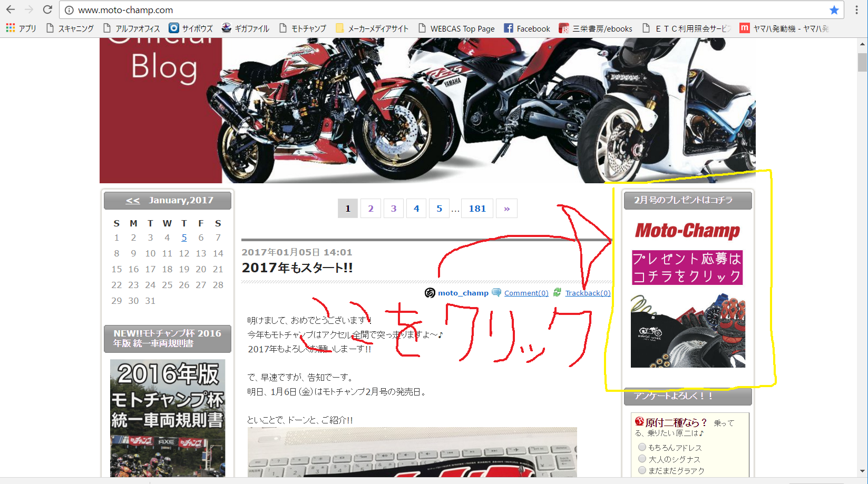Go to next page with » button
This screenshot has height=484, width=868.
507,209
